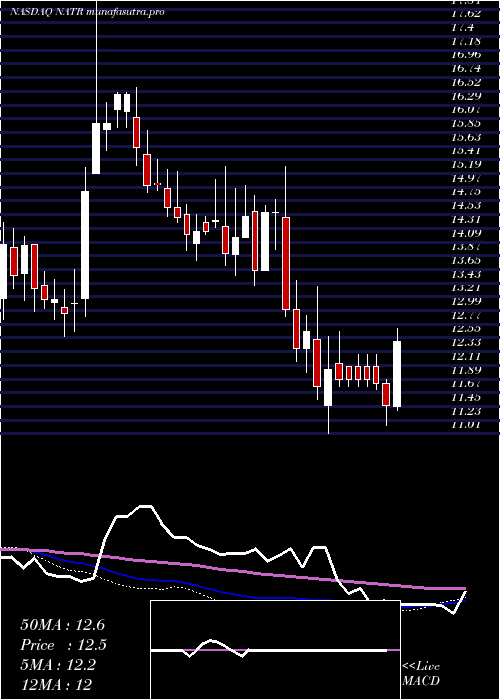Click the magenta 50MA line in the lower panel
Image resolution: width=500 pixels, height=700 pixels.
point(232,570)
